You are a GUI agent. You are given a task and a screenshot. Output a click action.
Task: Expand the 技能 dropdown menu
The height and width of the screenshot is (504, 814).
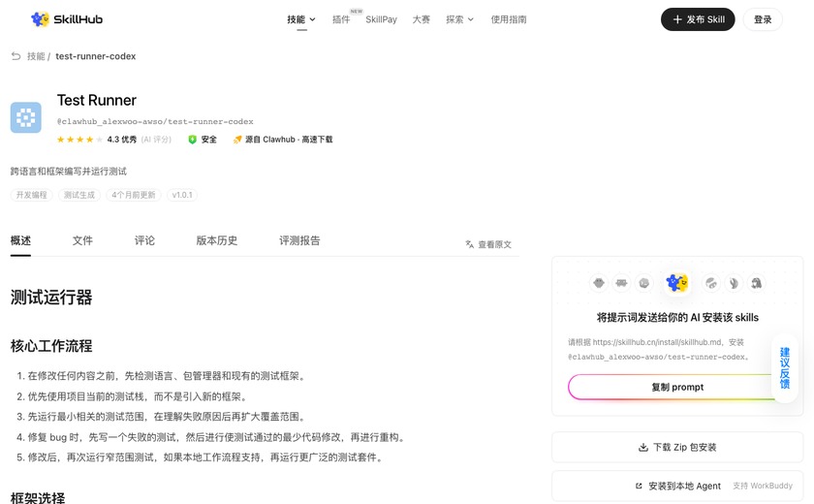click(x=301, y=19)
